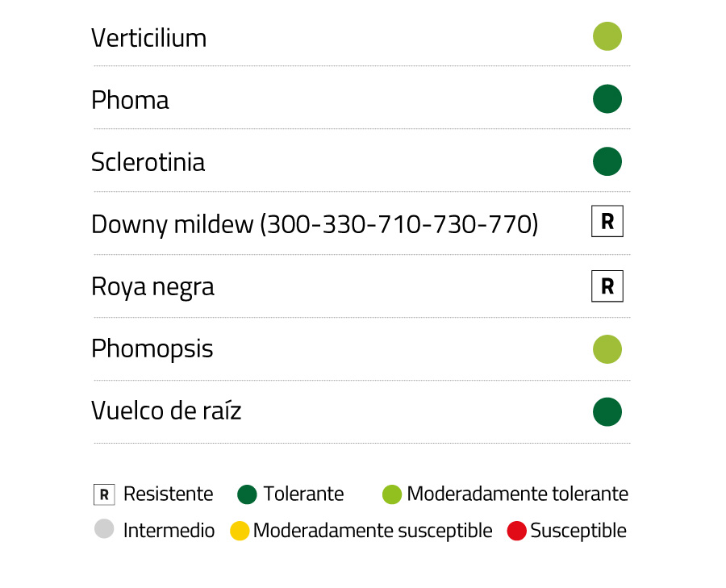Click the light green Moderadamente tolerante swatch
The image size is (726, 588).
pos(391,494)
